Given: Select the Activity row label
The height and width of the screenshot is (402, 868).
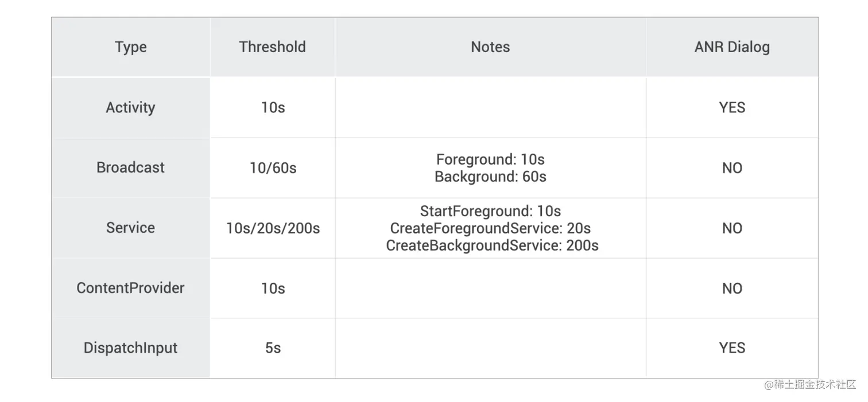Looking at the screenshot, I should pos(130,108).
